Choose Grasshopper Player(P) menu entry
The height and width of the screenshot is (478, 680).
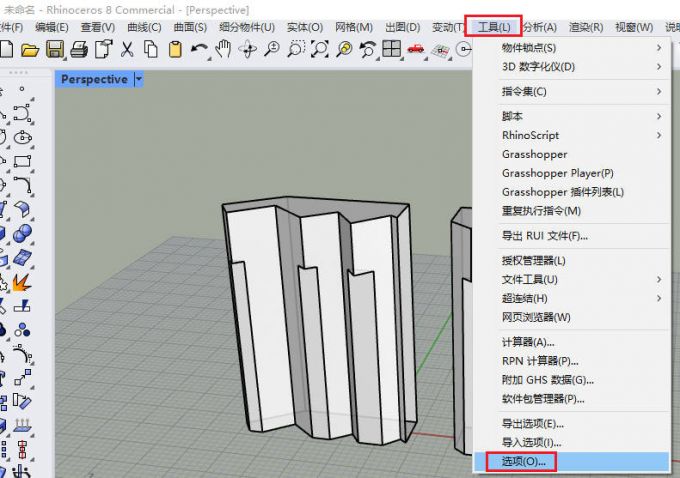click(x=572, y=174)
